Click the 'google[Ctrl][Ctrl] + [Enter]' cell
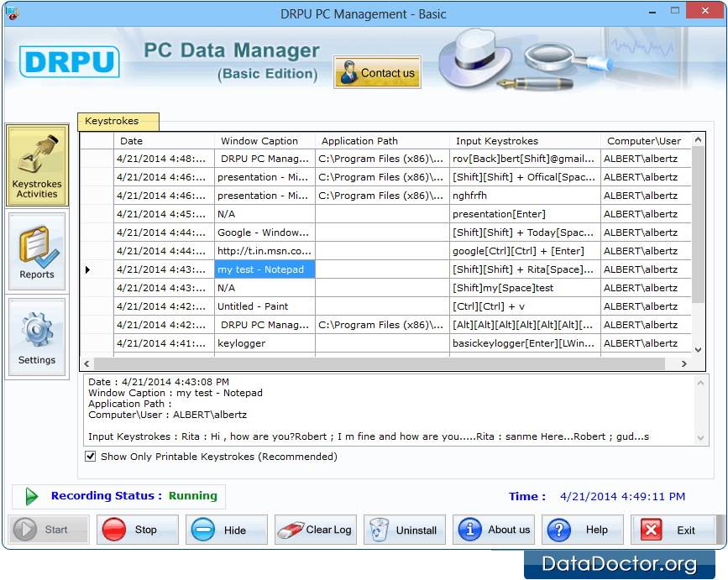The height and width of the screenshot is (580, 728). (525, 251)
